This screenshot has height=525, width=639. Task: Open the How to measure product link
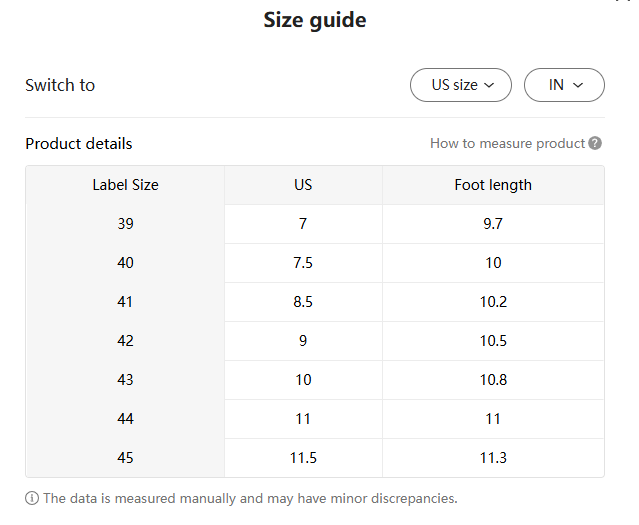pos(507,143)
